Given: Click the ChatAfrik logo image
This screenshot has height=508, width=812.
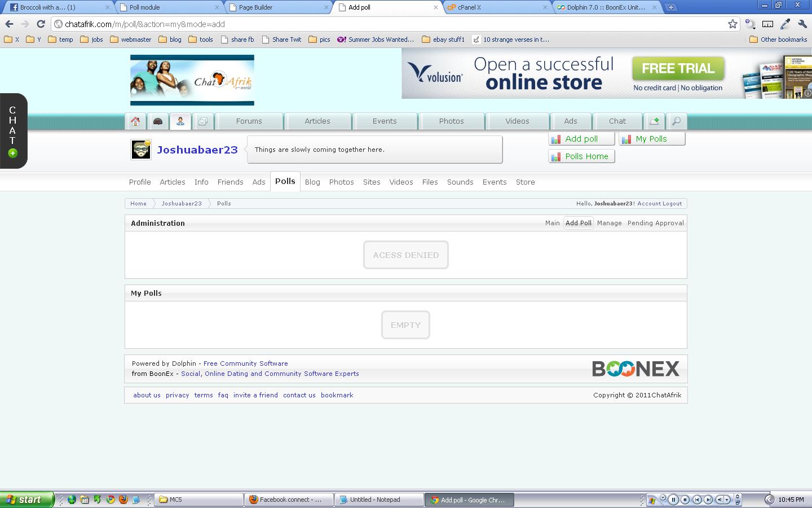Looking at the screenshot, I should coord(192,80).
